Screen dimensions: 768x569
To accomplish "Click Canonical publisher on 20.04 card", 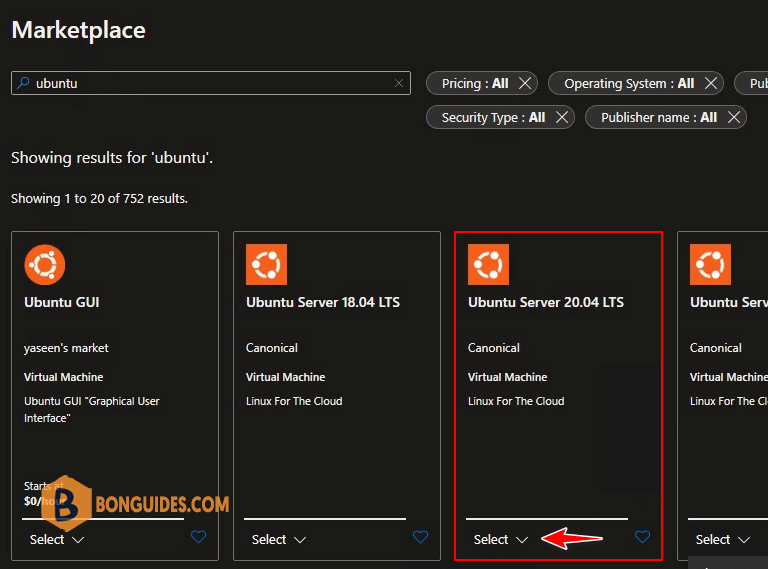I will click(x=493, y=348).
